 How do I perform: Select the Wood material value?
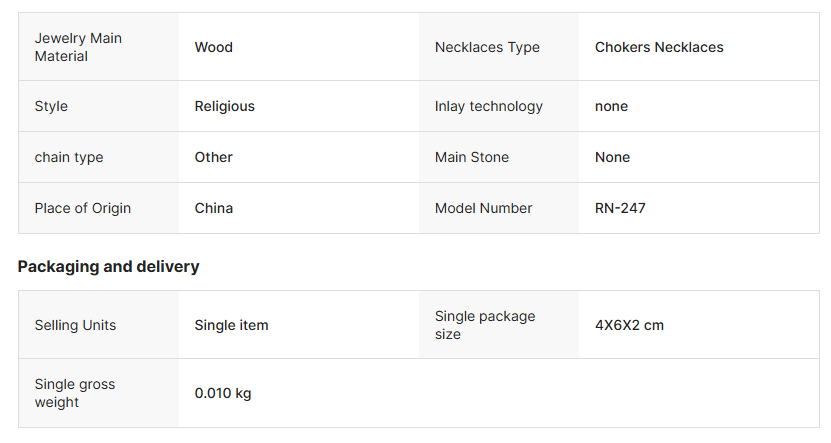coord(213,47)
